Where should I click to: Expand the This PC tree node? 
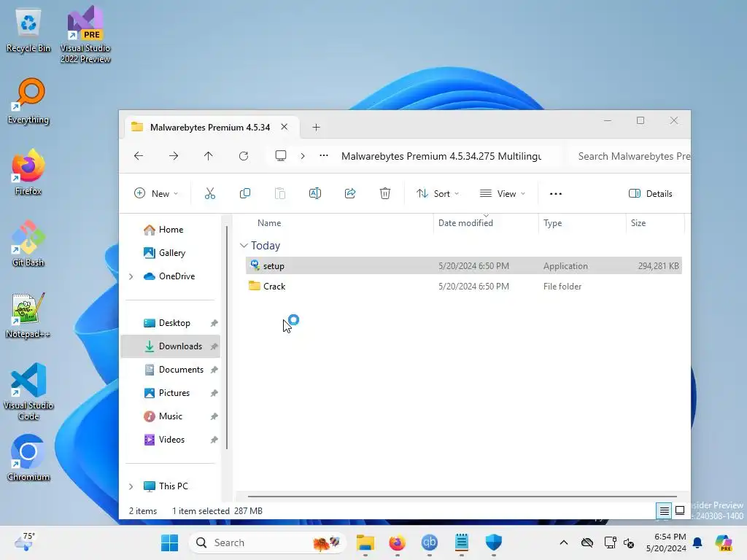[131, 486]
